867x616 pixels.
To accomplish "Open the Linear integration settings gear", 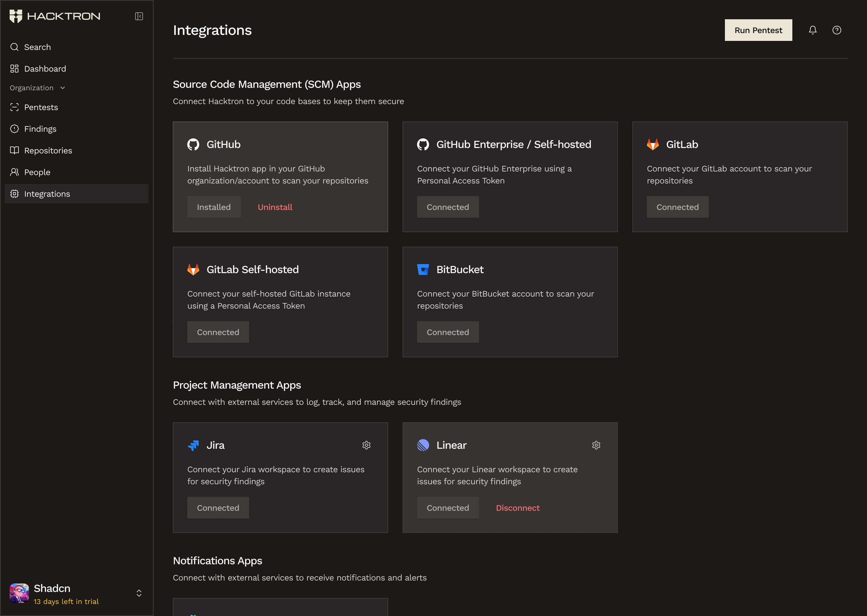I will (596, 445).
